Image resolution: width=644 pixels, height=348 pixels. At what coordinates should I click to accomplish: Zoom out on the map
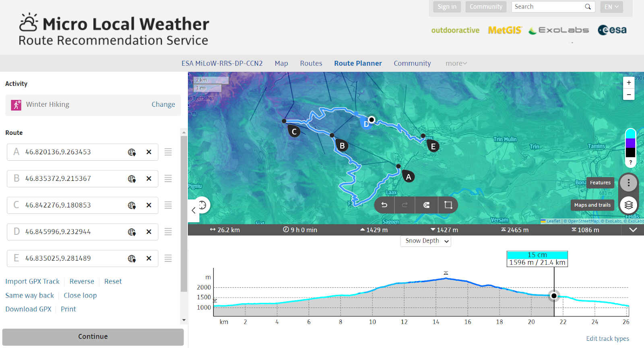pyautogui.click(x=629, y=94)
